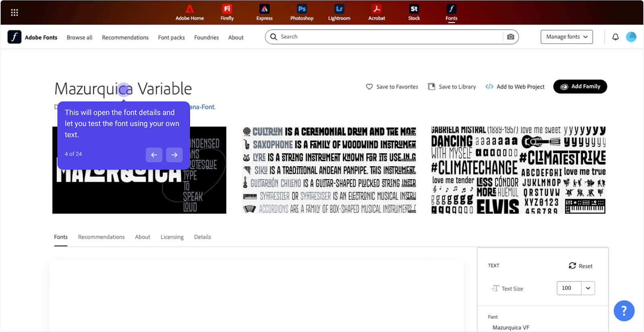Expand the Manage fonts dropdown
The width and height of the screenshot is (644, 332).
tap(566, 37)
